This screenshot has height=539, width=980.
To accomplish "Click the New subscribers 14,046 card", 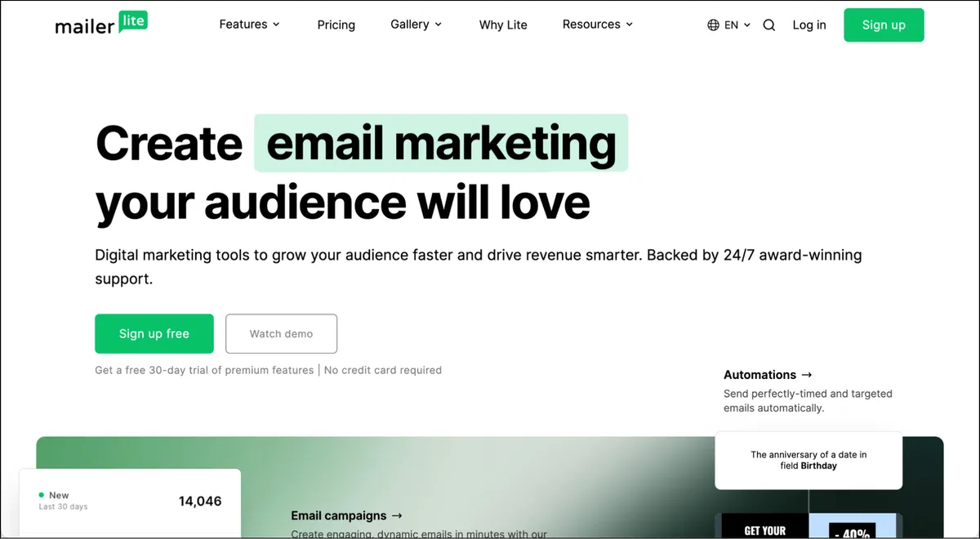I will (x=130, y=501).
